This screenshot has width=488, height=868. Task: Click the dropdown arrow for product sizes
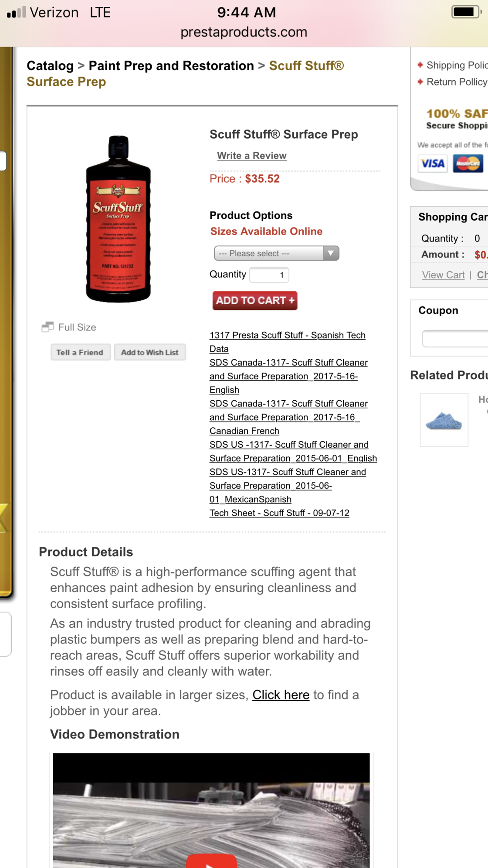tap(331, 253)
